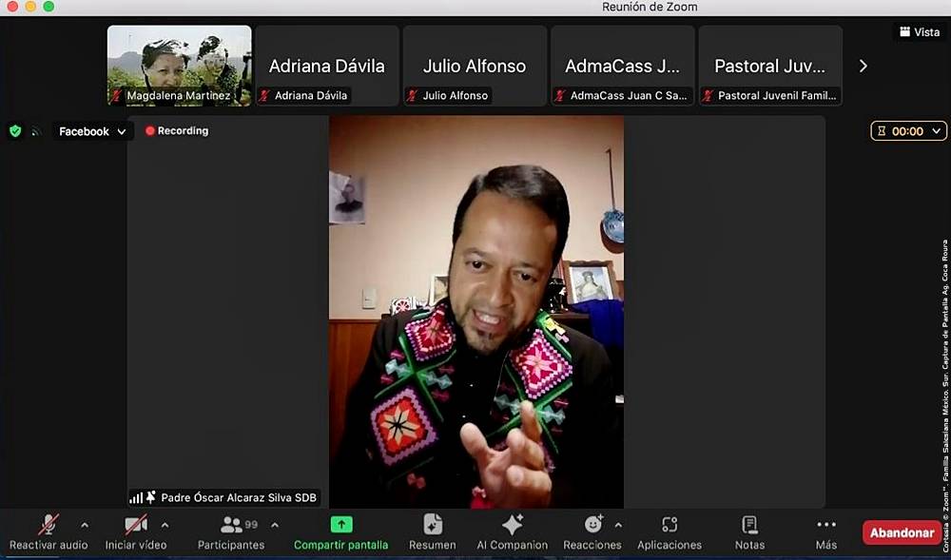Viewport: 951px width, 560px height.
Task: Click the livestream signal icon beside shield
Action: coord(36,131)
